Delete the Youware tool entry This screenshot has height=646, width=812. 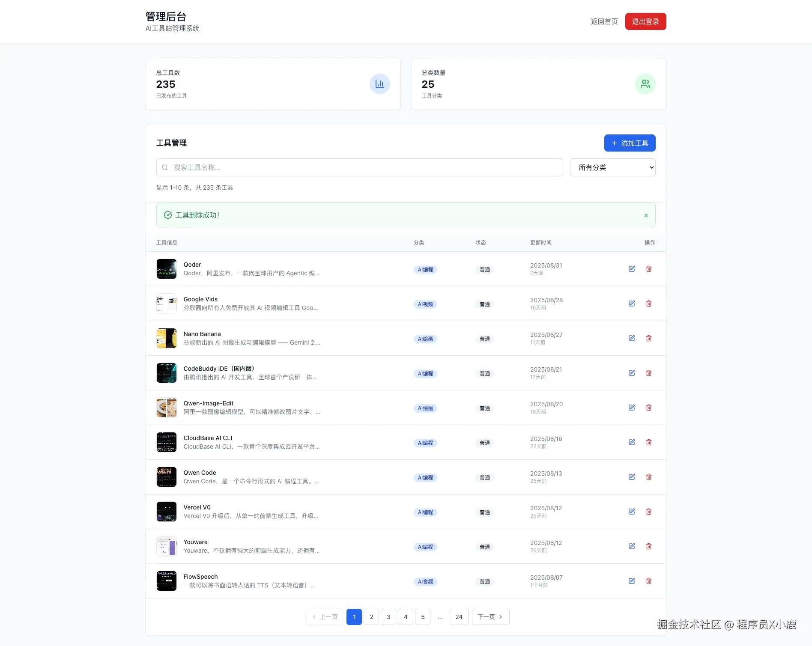click(x=649, y=546)
